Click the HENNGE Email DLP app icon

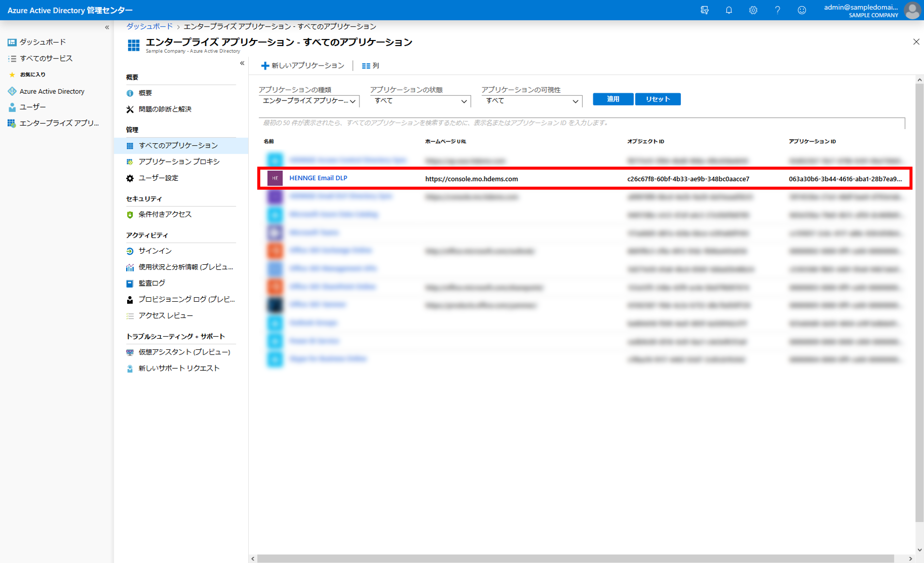[x=275, y=178]
